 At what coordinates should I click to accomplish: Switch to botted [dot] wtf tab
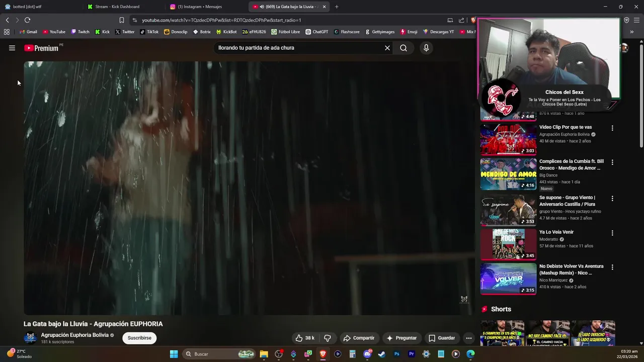41,7
